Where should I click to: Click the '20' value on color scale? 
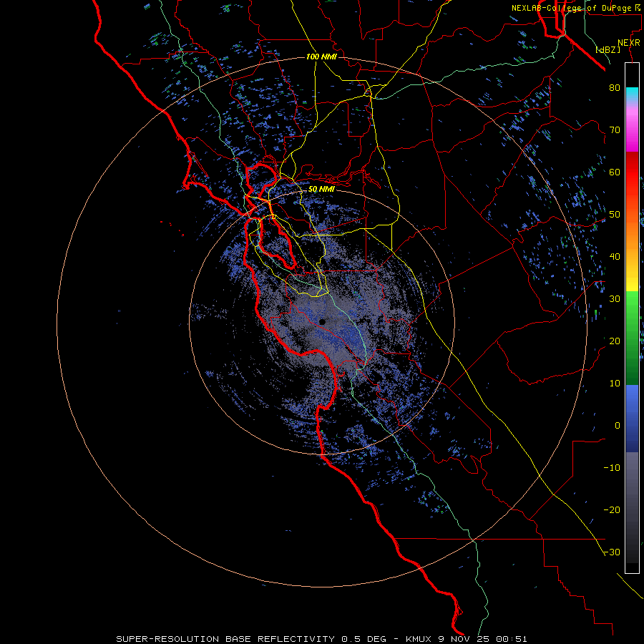[x=615, y=341]
